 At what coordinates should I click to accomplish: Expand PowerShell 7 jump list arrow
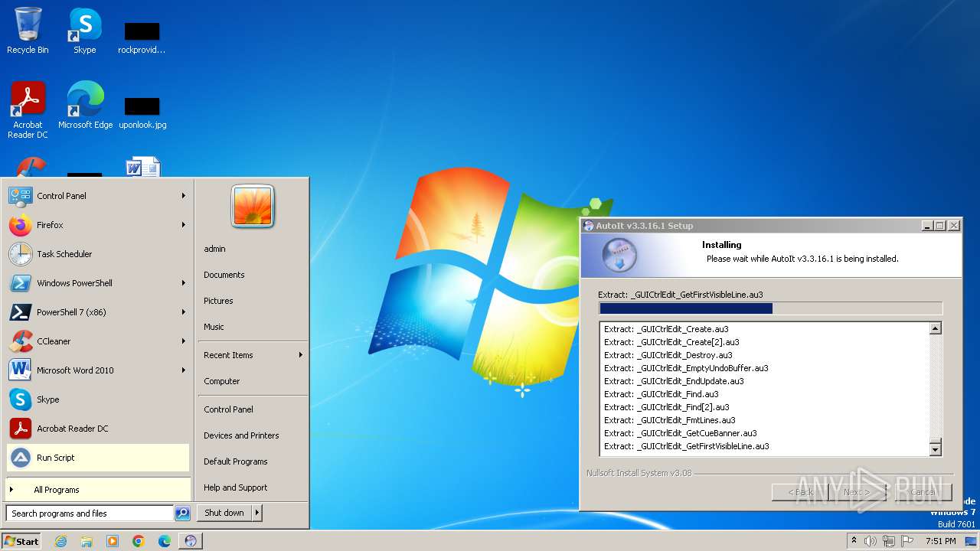click(x=184, y=312)
